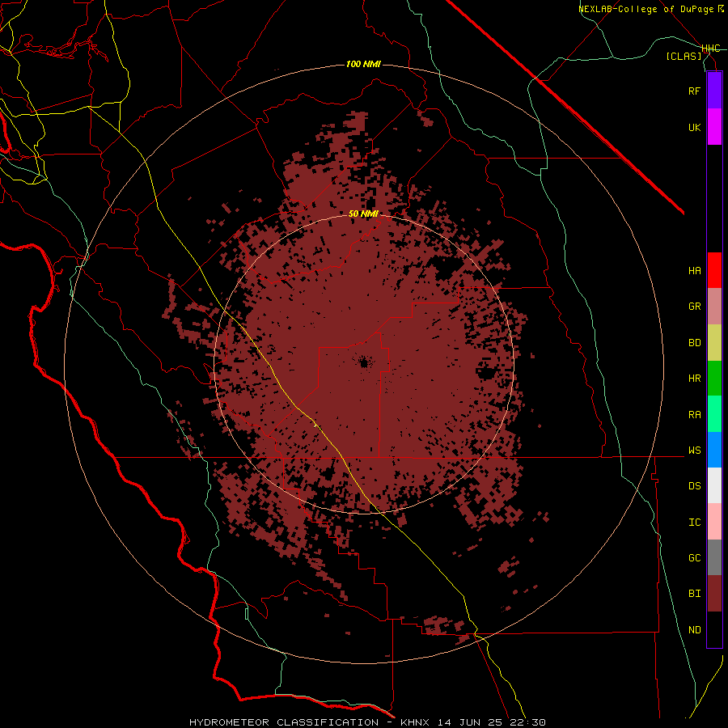Click the WS legend label
Image resolution: width=728 pixels, height=728 pixels.
click(694, 451)
